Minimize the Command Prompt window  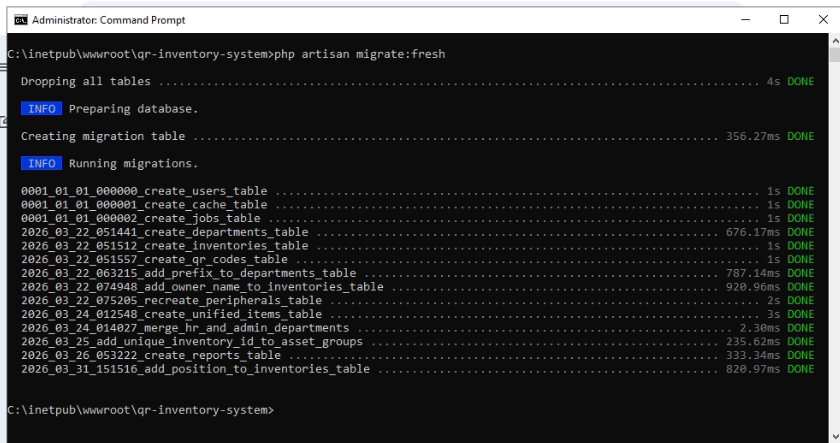coord(745,20)
